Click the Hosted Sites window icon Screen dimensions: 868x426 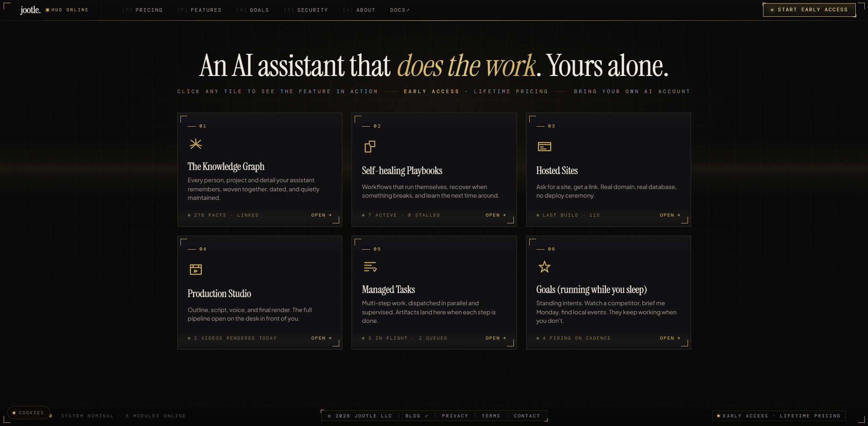(x=544, y=147)
